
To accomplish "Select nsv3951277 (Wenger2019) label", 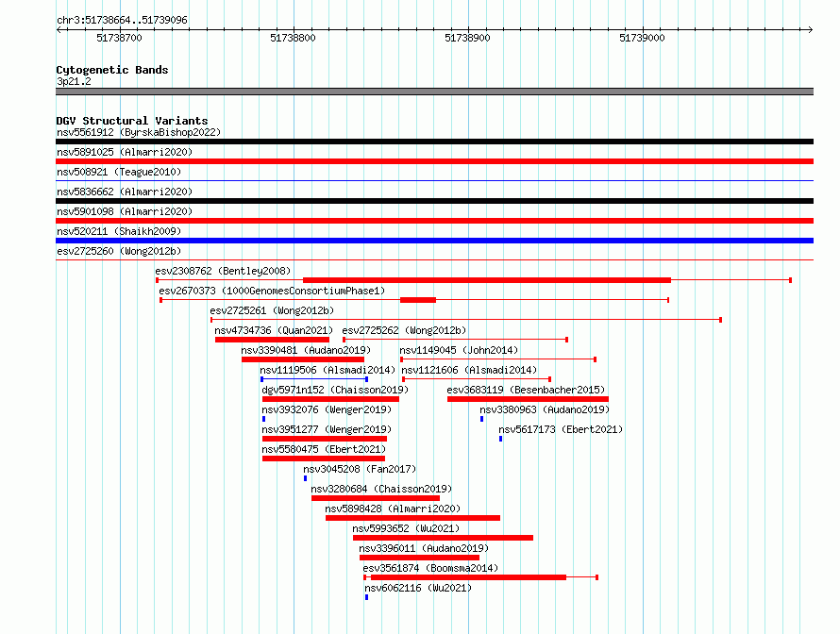I will [327, 429].
